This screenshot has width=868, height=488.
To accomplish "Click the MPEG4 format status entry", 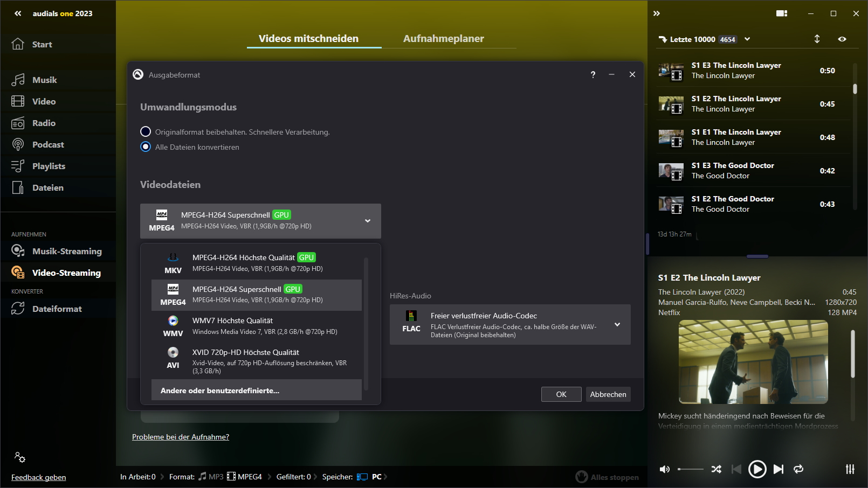I will pyautogui.click(x=244, y=477).
